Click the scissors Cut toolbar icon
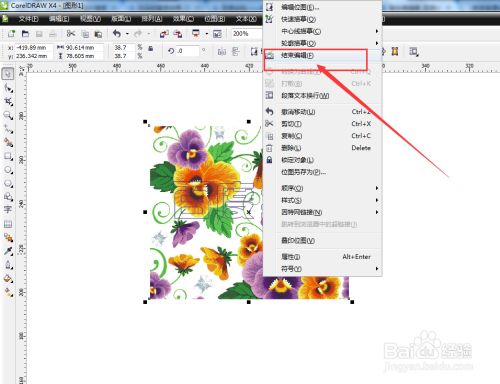This screenshot has height=384, width=500. [71, 34]
